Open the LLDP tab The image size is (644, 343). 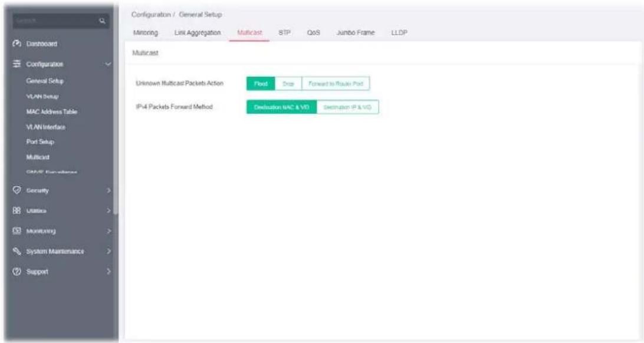coord(399,33)
